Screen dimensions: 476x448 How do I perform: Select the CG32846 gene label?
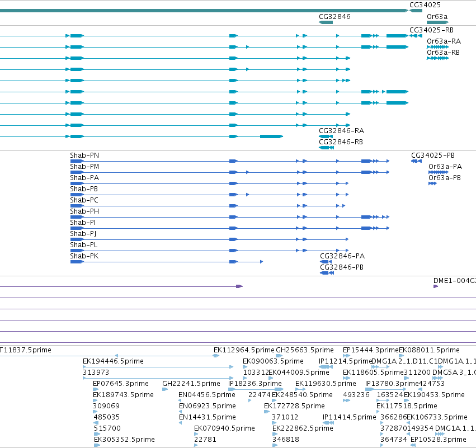click(334, 17)
